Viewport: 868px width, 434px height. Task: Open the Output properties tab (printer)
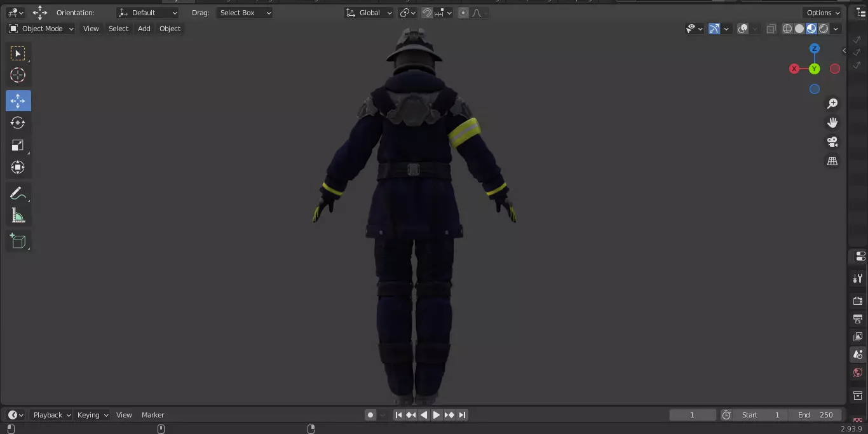coord(858,318)
